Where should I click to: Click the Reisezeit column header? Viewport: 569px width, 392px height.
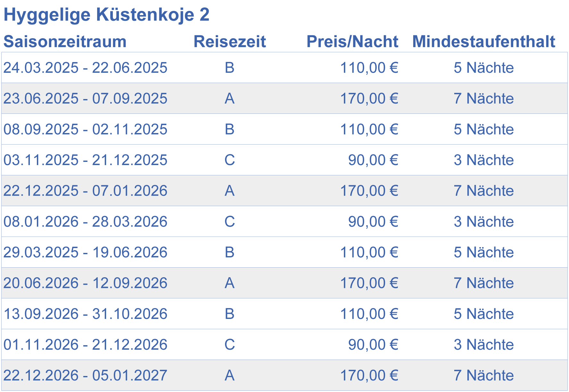230,42
